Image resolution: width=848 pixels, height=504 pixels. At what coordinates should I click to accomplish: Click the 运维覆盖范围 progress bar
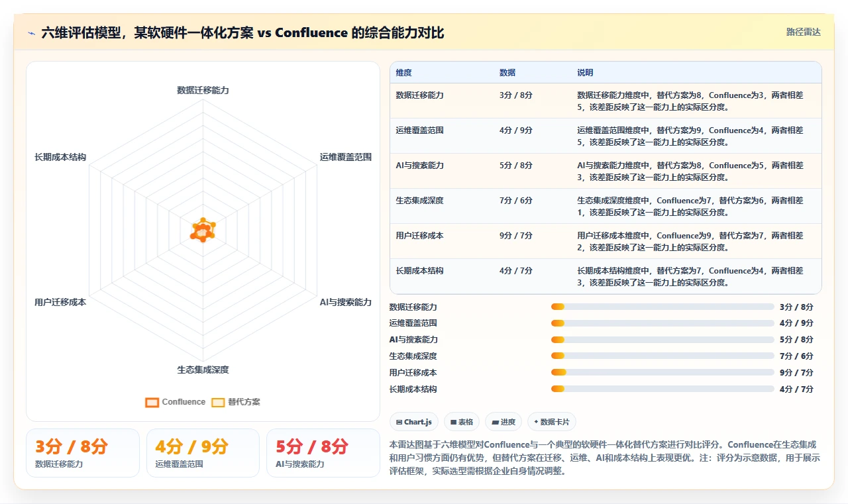tap(662, 323)
